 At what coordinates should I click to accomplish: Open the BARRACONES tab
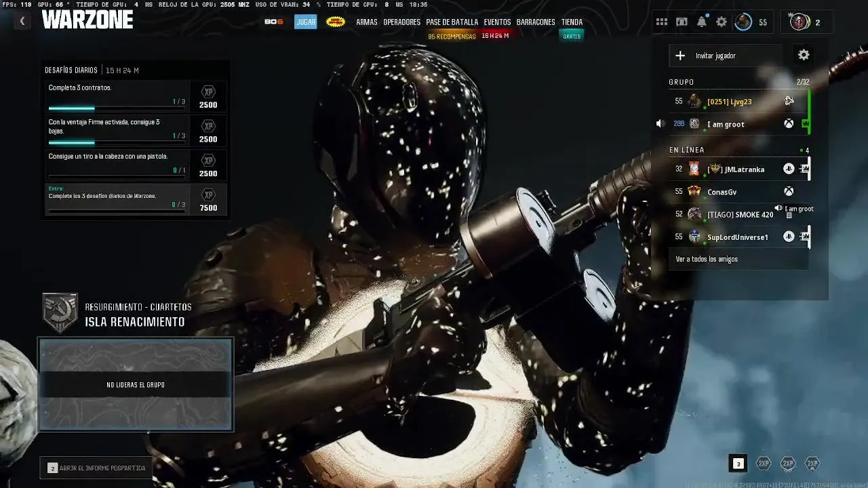pos(536,22)
